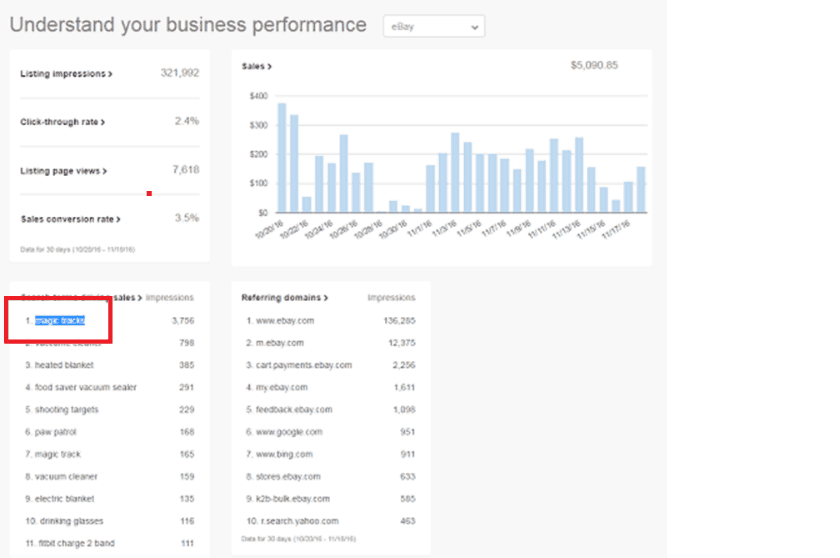Click the tallest sales bar for 10/20/16
This screenshot has width=840, height=558.
pyautogui.click(x=282, y=158)
